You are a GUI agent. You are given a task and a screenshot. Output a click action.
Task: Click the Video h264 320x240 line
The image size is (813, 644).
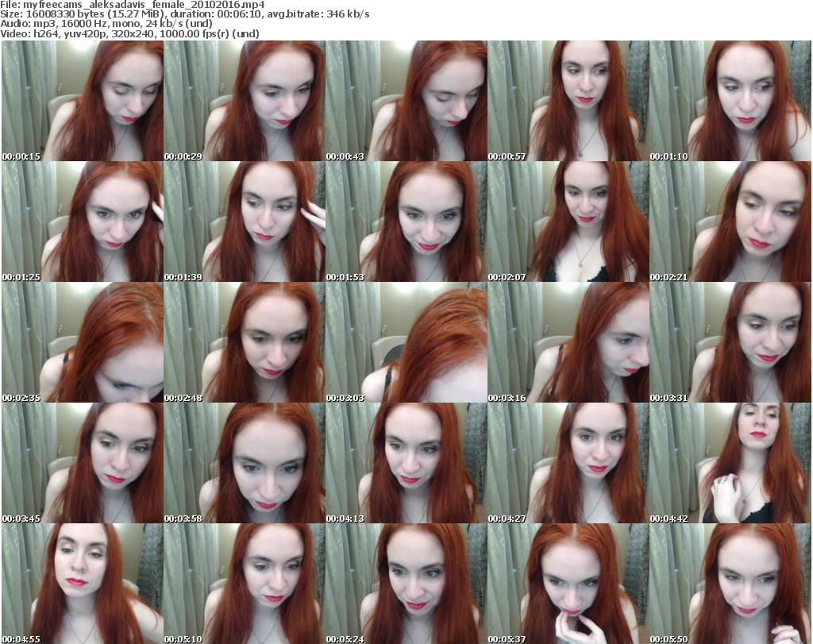click(129, 33)
